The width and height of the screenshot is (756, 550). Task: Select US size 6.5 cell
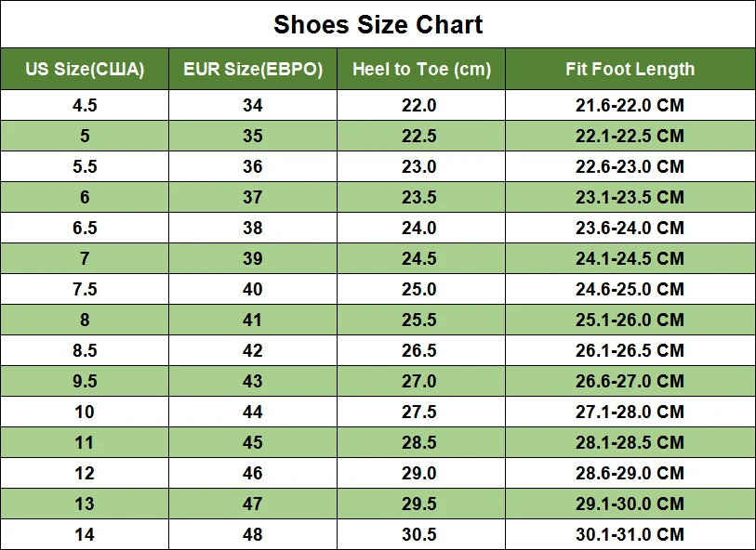(85, 228)
